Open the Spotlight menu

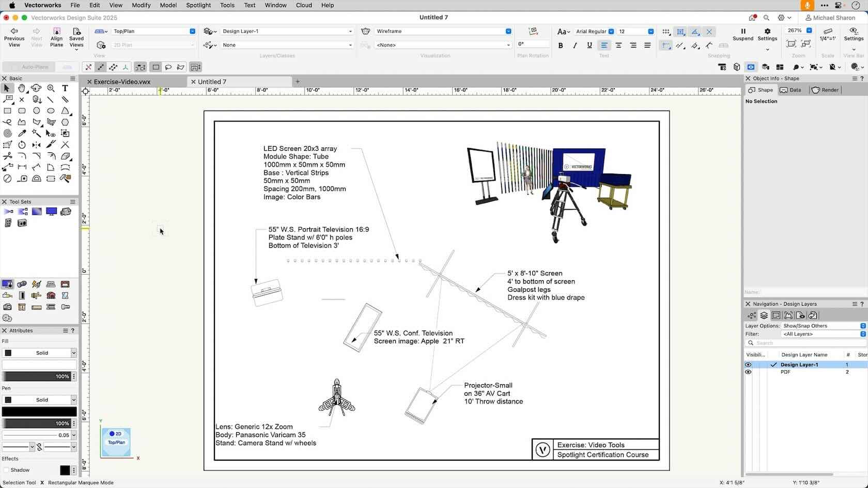click(198, 5)
